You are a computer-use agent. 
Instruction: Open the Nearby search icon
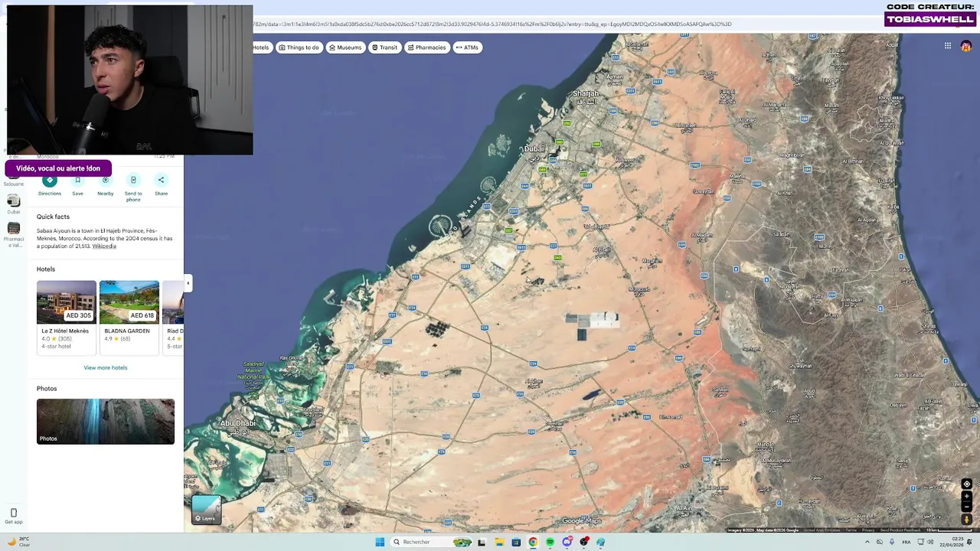(x=106, y=181)
